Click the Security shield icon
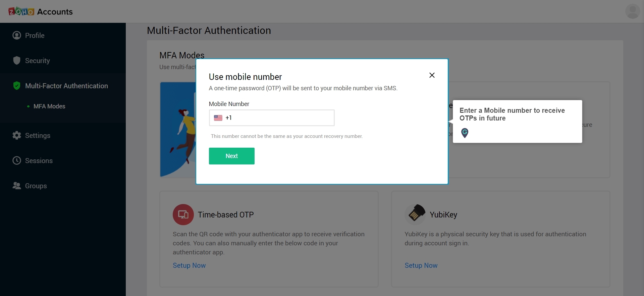Image resolution: width=644 pixels, height=296 pixels. [17, 60]
